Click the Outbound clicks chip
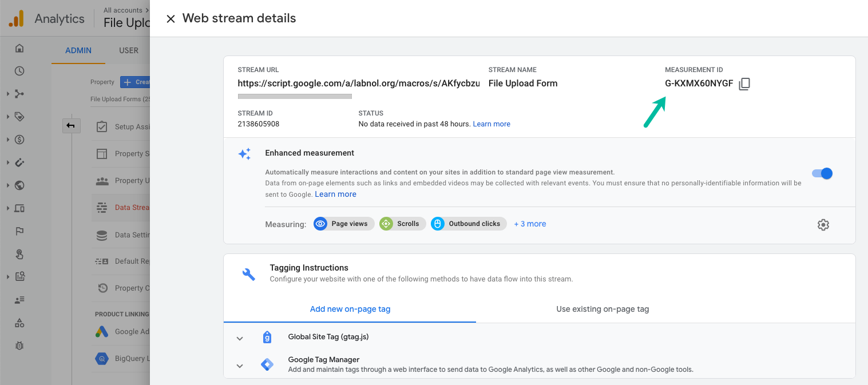 pos(469,224)
